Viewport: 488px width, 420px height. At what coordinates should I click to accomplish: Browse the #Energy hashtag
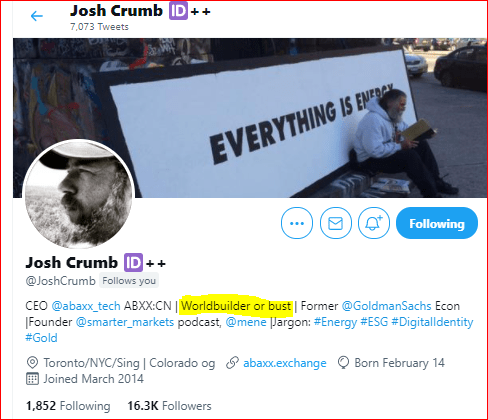(x=335, y=322)
